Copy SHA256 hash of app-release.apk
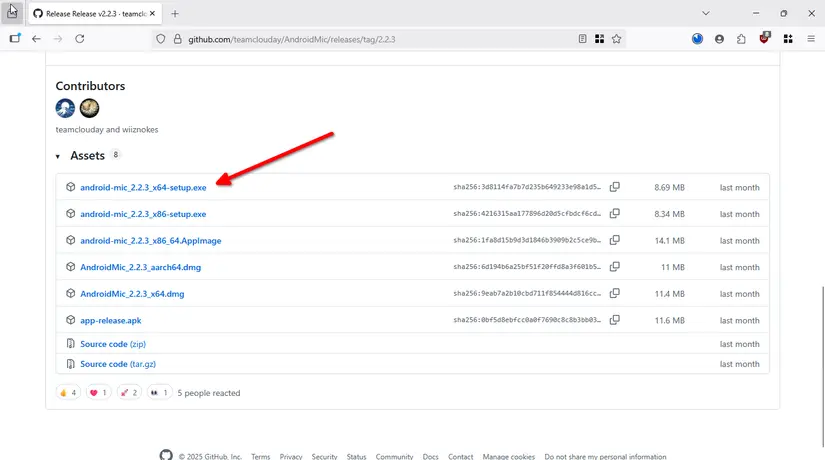The width and height of the screenshot is (825, 460). pos(615,320)
